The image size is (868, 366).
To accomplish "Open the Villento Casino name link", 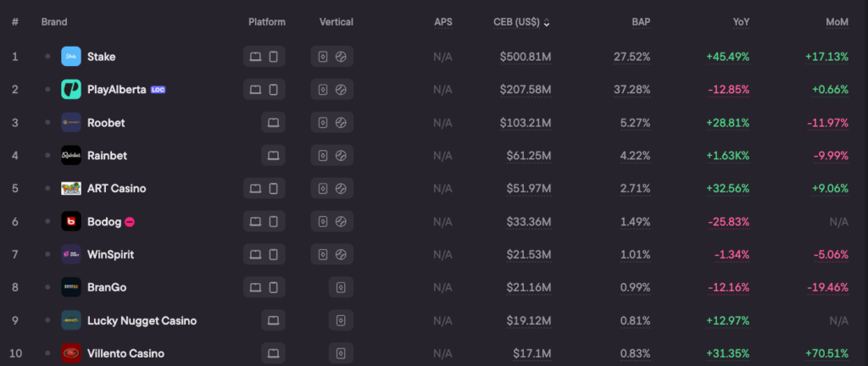I will pos(125,353).
